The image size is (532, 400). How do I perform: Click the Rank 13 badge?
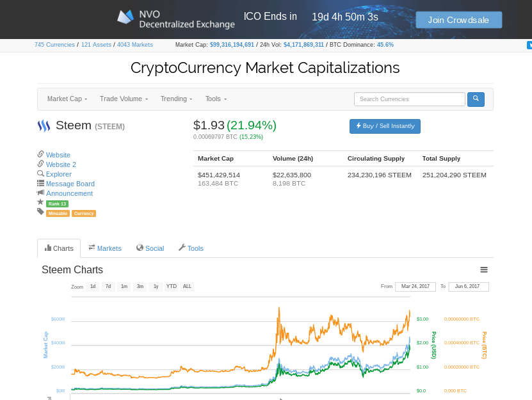pyautogui.click(x=58, y=204)
